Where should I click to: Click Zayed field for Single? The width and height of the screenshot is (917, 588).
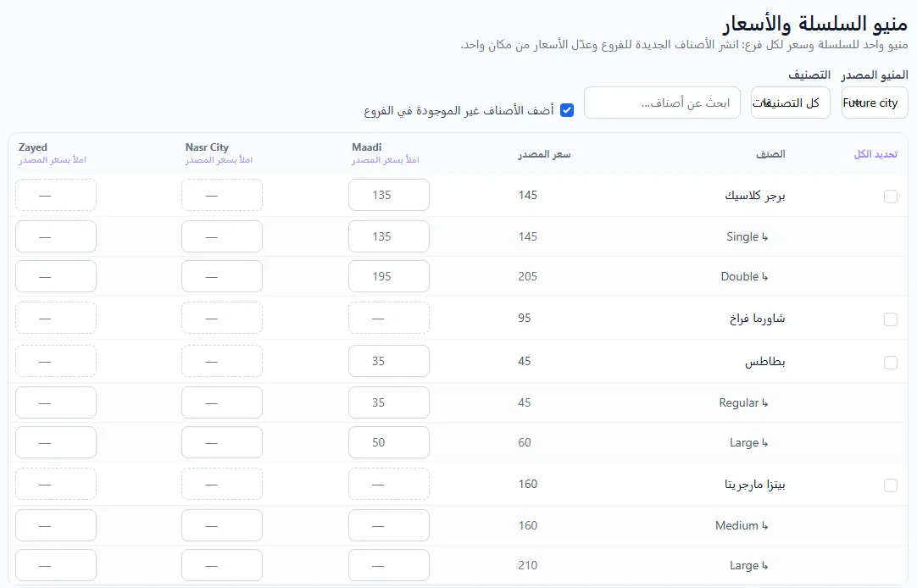pyautogui.click(x=56, y=236)
